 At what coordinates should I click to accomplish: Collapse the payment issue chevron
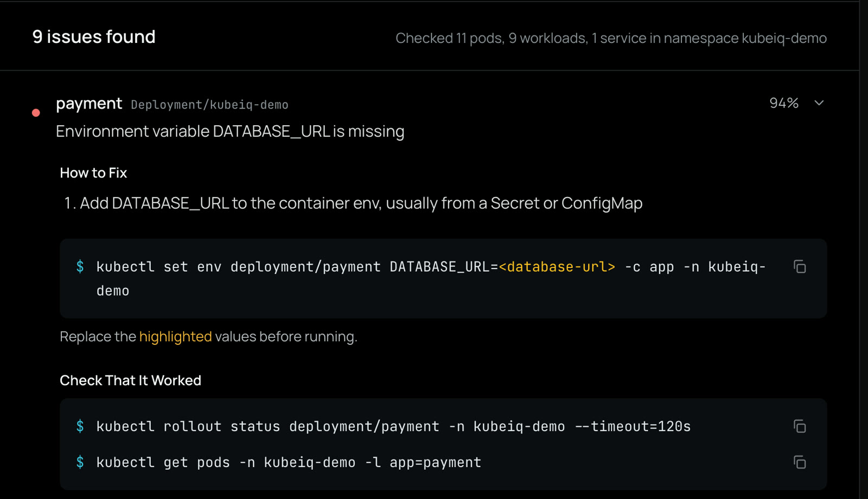(819, 103)
